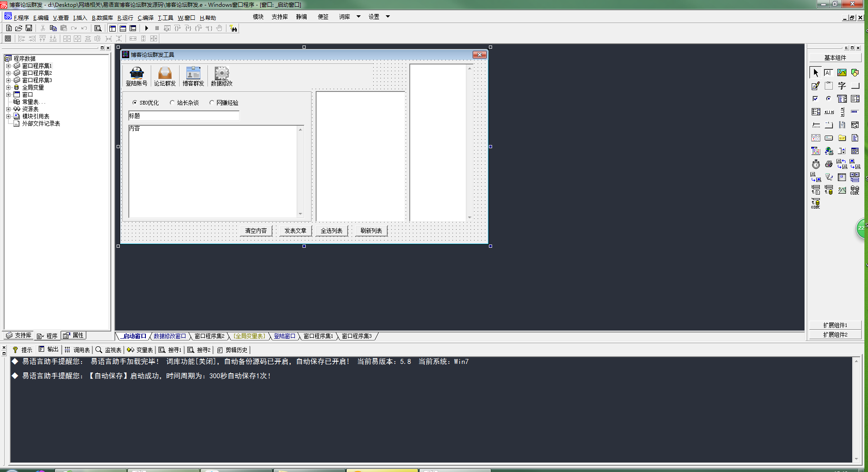Open the T.工具 menu
Image resolution: width=868 pixels, height=472 pixels.
[165, 18]
